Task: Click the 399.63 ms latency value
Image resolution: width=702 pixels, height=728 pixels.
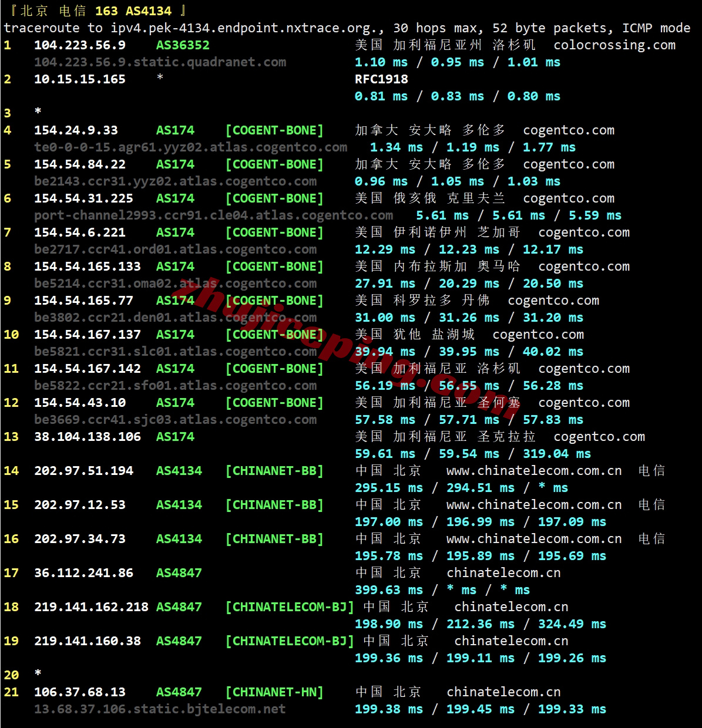Action: [x=389, y=590]
